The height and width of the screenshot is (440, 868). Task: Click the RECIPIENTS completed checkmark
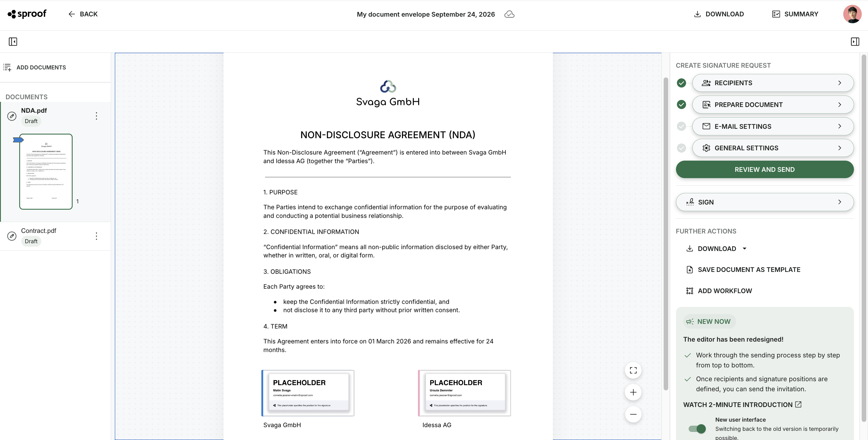[x=681, y=83]
